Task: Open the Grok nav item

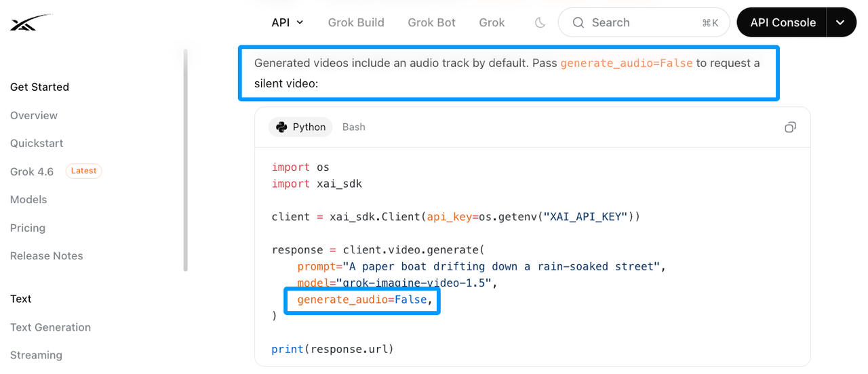Action: click(492, 22)
